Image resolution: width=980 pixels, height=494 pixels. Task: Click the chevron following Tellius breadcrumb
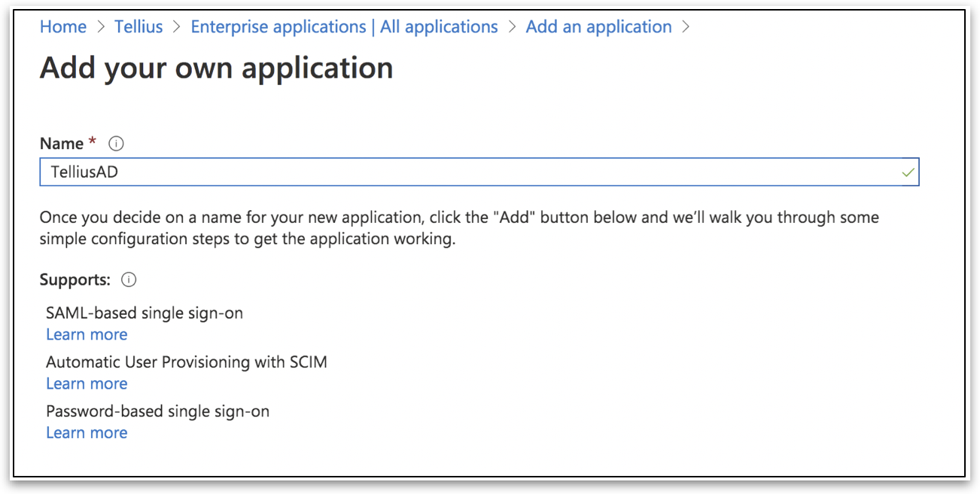click(x=177, y=27)
